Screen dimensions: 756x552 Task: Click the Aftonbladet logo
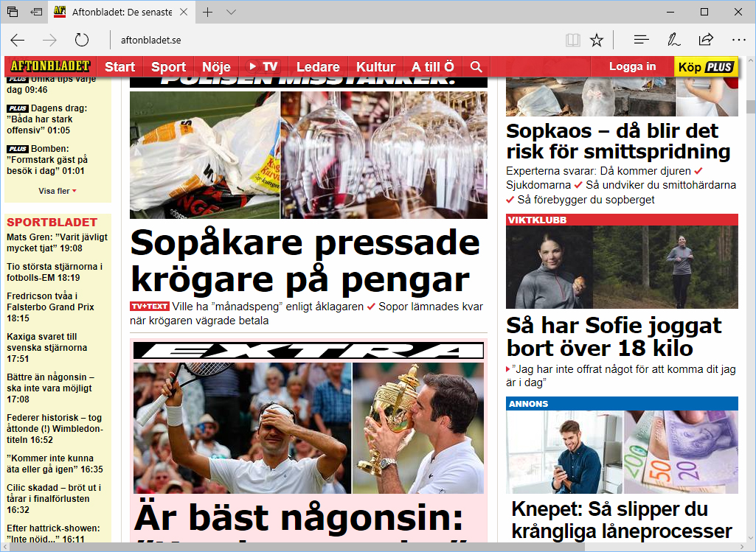pyautogui.click(x=51, y=66)
